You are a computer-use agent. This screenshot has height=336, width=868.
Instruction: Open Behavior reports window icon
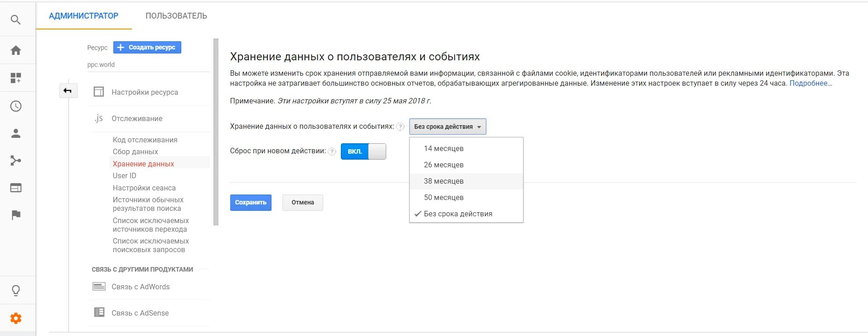point(16,188)
